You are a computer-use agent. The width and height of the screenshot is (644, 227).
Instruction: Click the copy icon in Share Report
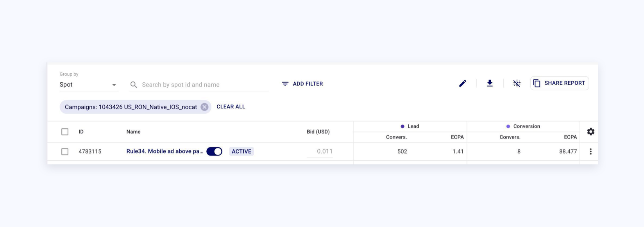[x=537, y=83]
